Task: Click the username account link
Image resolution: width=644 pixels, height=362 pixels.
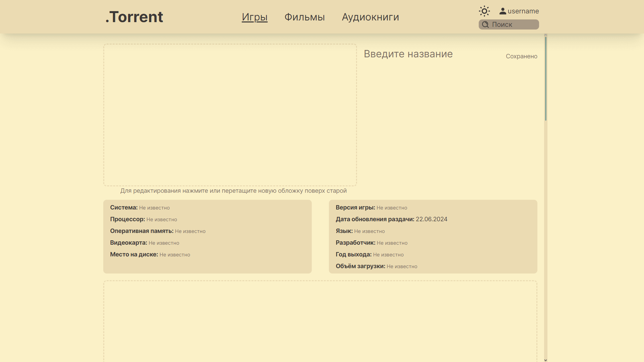Action: [523, 11]
